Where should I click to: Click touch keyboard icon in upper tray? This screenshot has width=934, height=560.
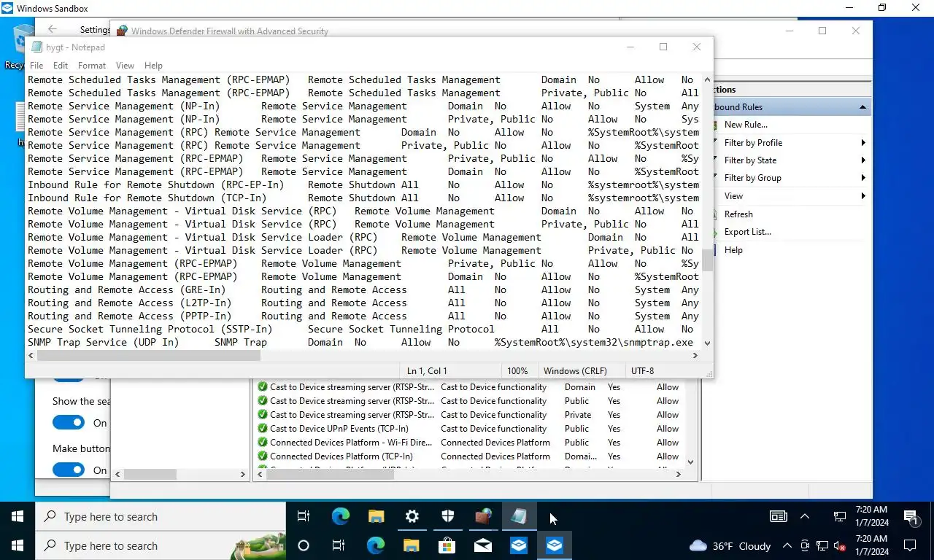click(x=779, y=516)
